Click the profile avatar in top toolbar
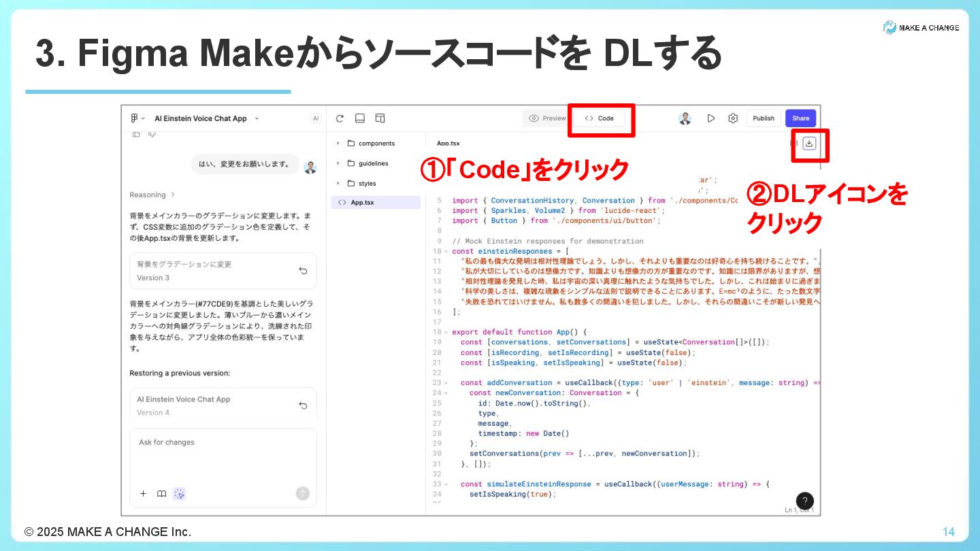This screenshot has height=551, width=980. coord(685,118)
